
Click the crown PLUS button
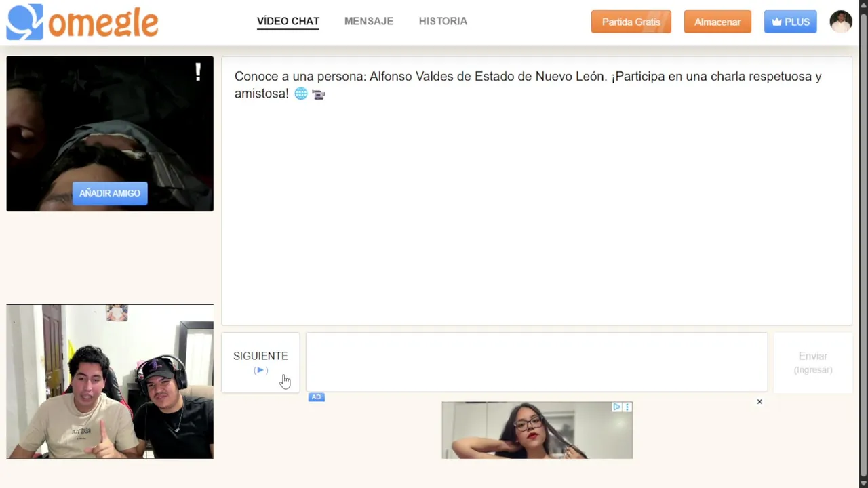point(790,22)
